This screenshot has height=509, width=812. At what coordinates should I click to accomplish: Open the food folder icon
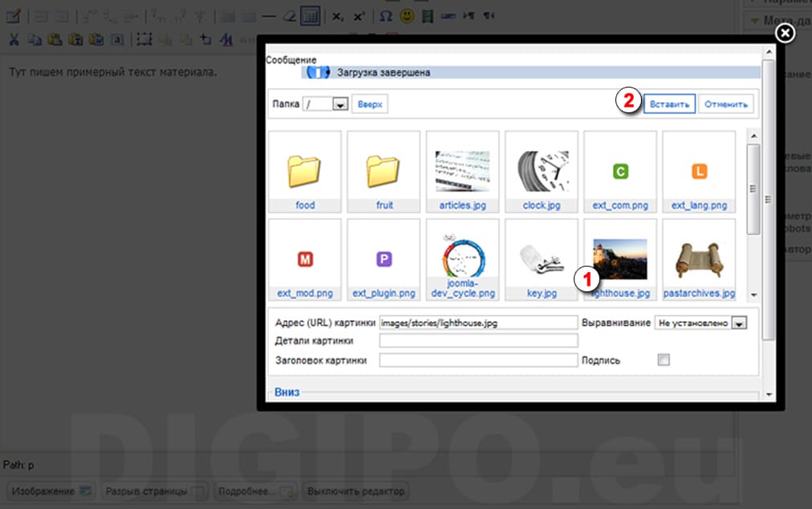click(x=305, y=170)
